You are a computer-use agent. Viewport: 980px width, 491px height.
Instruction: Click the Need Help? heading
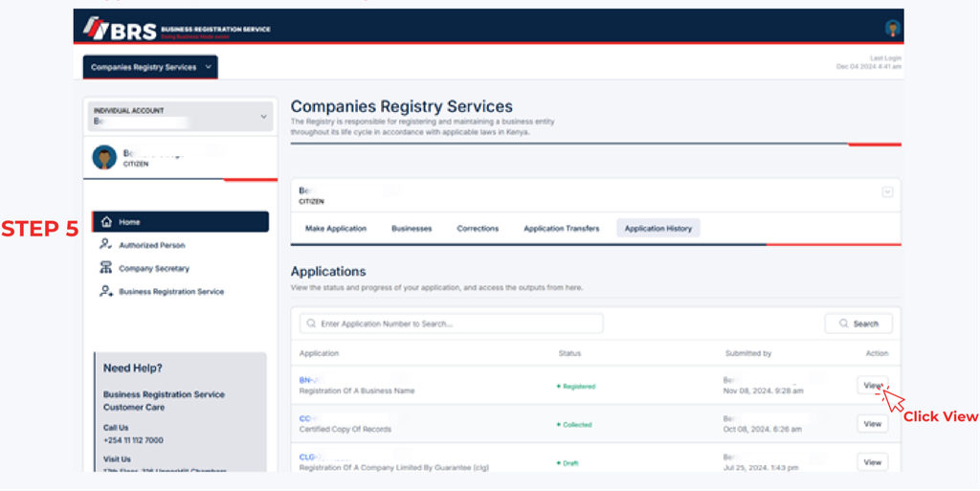132,368
